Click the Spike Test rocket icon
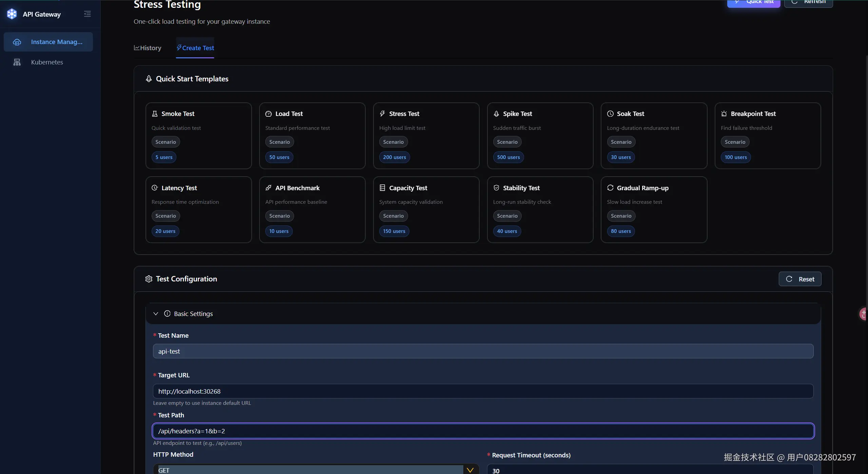The image size is (868, 474). 496,114
